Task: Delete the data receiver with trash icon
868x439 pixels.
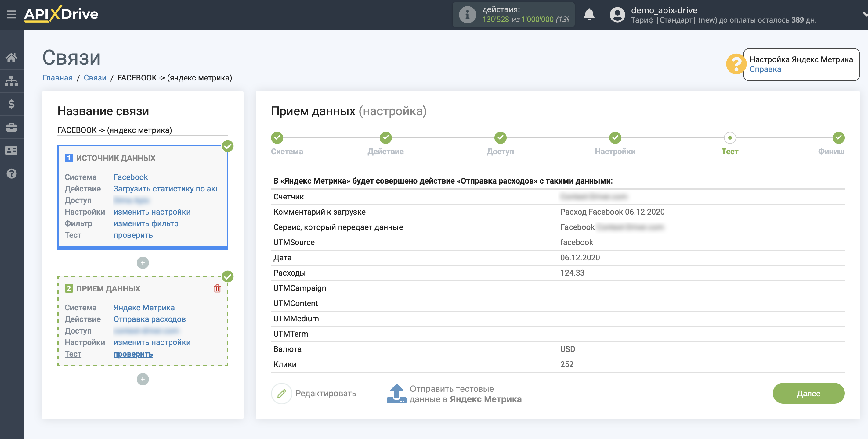Action: tap(217, 288)
